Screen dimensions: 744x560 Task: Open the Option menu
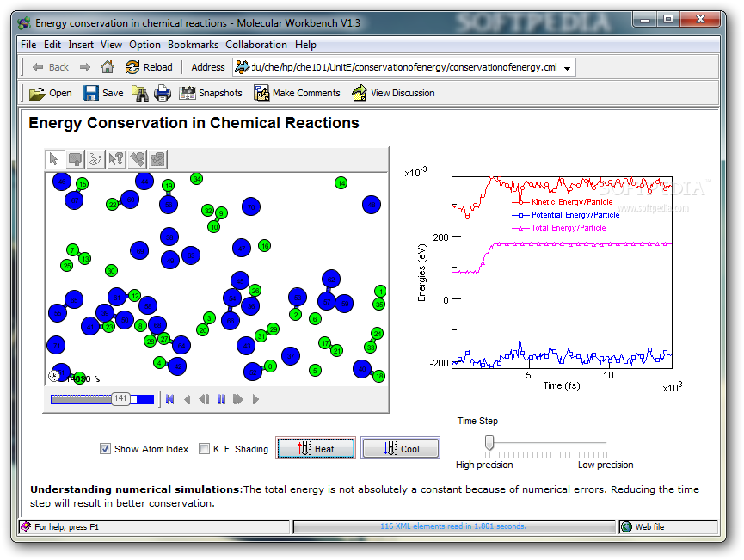[144, 45]
